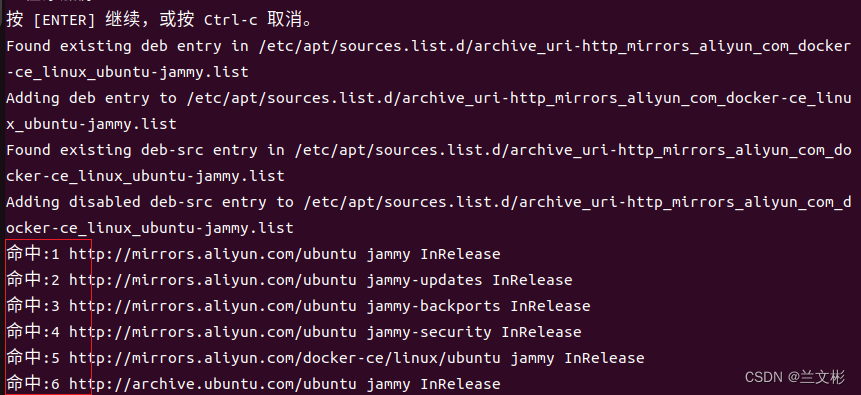Click the 命中:6 hit label
This screenshot has width=861, height=395.
click(x=33, y=384)
